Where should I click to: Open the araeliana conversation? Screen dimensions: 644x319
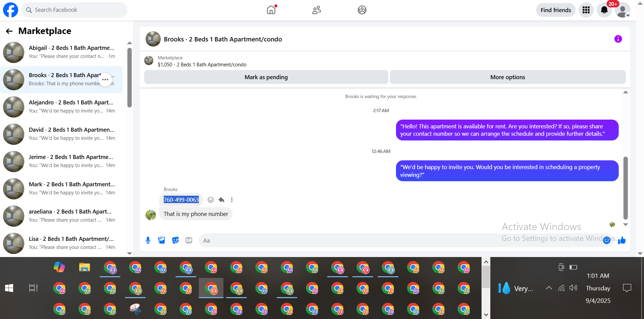click(x=61, y=216)
